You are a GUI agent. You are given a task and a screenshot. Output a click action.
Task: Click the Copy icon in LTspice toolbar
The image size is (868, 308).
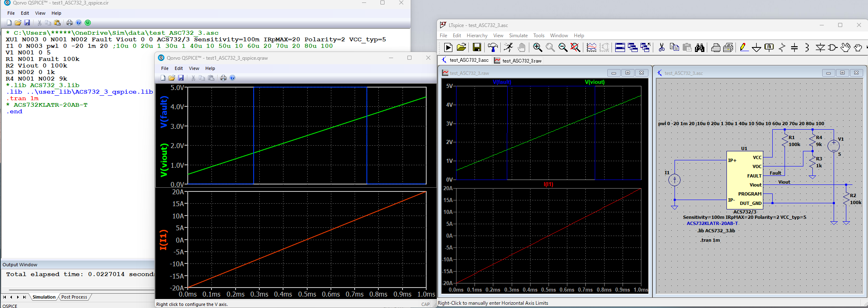(x=674, y=47)
